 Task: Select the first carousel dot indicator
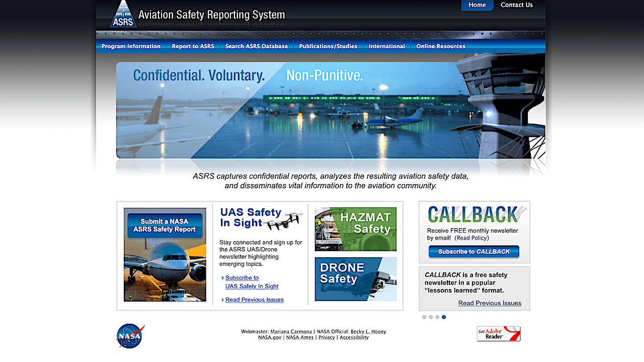[424, 317]
